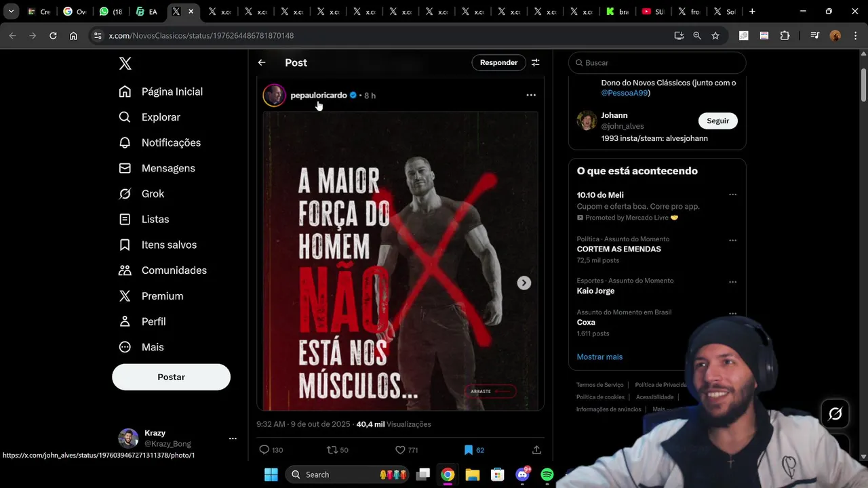Open the floating Grok button

[x=835, y=413]
